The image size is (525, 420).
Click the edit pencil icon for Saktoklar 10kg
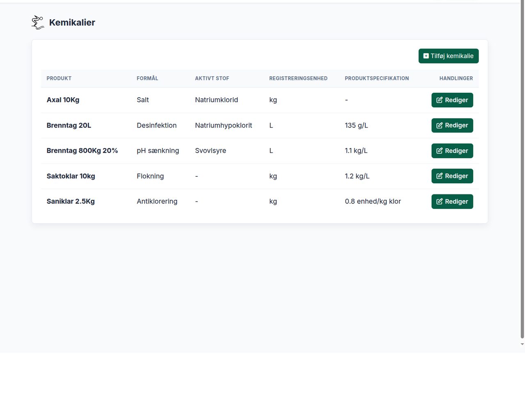click(439, 176)
